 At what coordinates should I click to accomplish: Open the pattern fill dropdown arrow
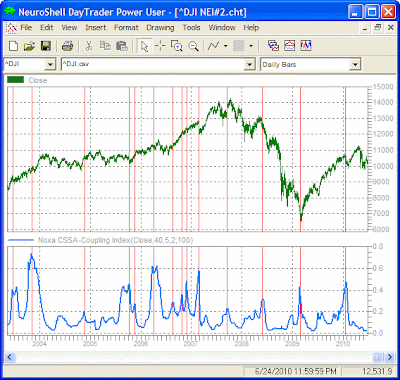[x=251, y=46]
